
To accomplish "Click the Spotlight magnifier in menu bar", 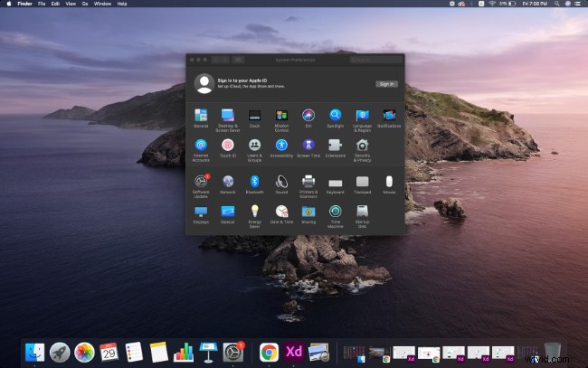I will [x=557, y=4].
